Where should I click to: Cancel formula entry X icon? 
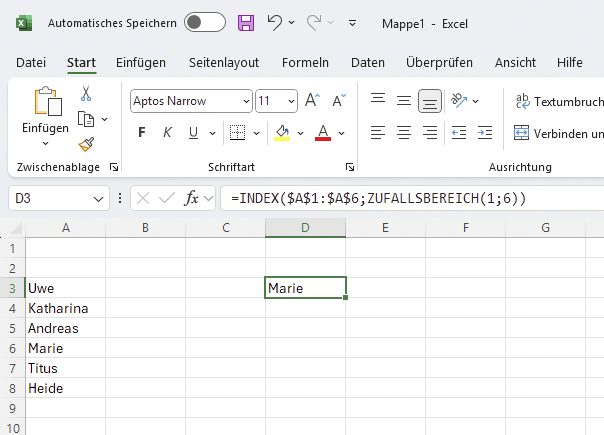pos(143,198)
